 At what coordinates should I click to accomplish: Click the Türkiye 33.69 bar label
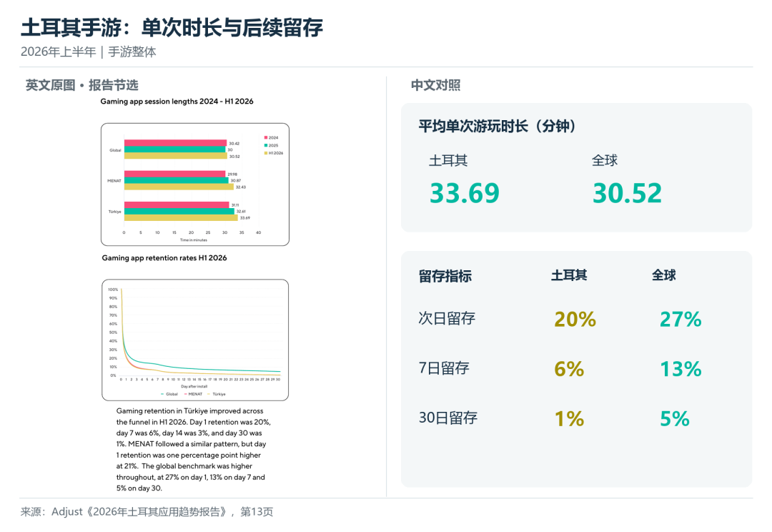click(x=244, y=217)
